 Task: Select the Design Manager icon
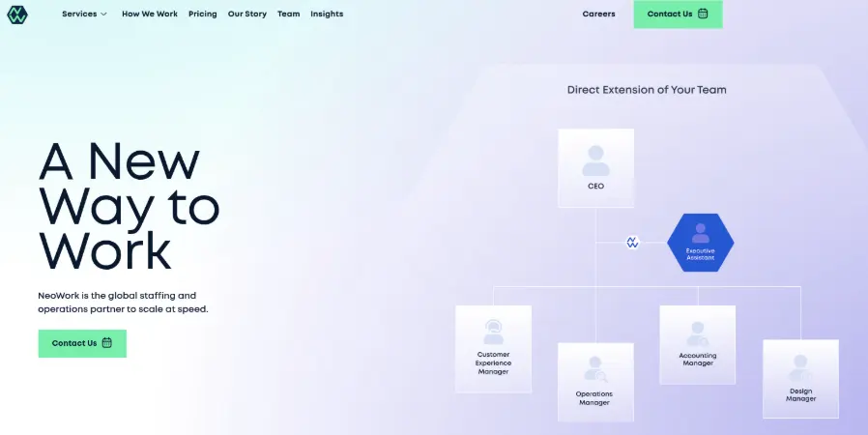[x=800, y=368]
